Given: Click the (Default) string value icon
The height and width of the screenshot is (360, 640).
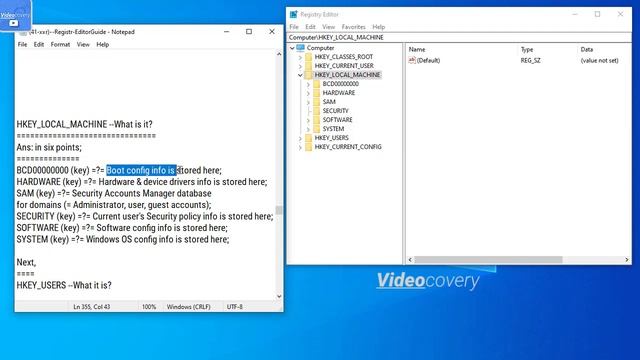Looking at the screenshot, I should pyautogui.click(x=412, y=60).
